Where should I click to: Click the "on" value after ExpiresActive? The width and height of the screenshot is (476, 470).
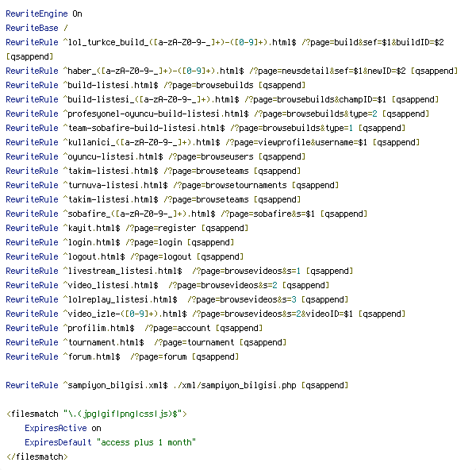tap(96, 428)
